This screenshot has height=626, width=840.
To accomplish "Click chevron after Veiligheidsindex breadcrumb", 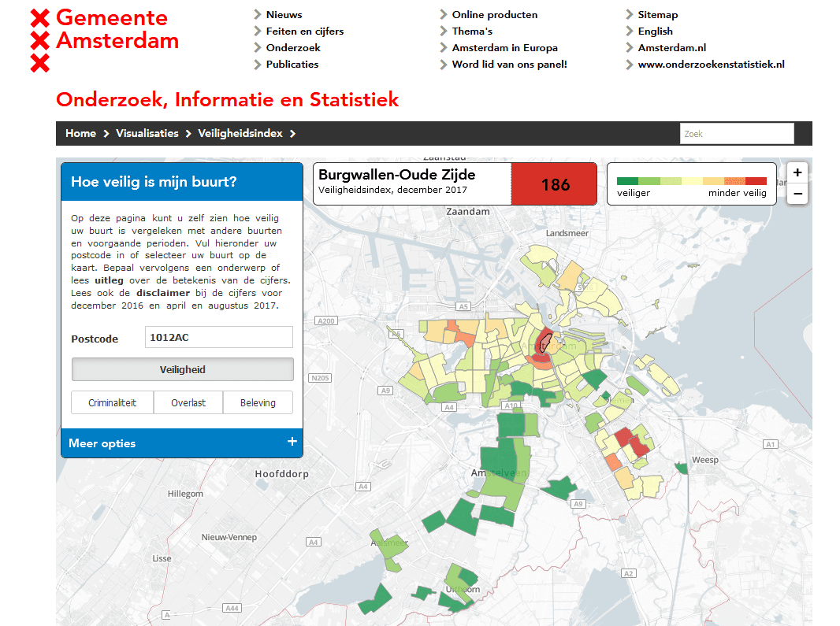I will 292,134.
